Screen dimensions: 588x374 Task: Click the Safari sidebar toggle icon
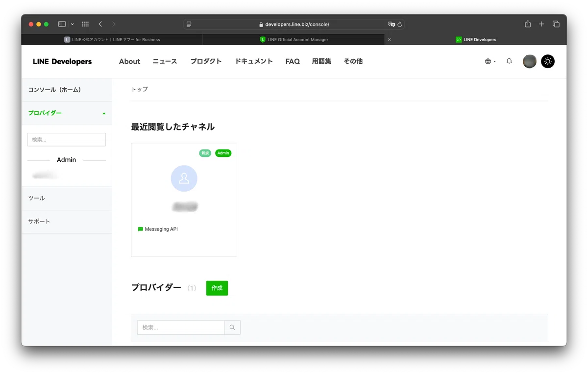pos(62,24)
